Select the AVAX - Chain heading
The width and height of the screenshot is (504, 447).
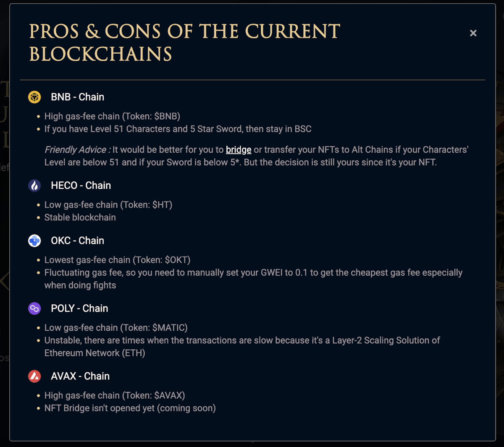click(x=80, y=376)
